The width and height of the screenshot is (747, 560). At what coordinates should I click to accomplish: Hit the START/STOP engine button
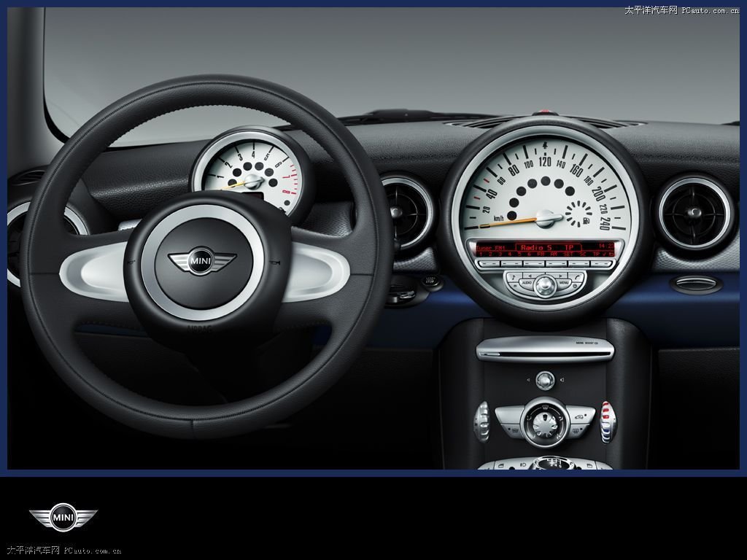coord(430,280)
